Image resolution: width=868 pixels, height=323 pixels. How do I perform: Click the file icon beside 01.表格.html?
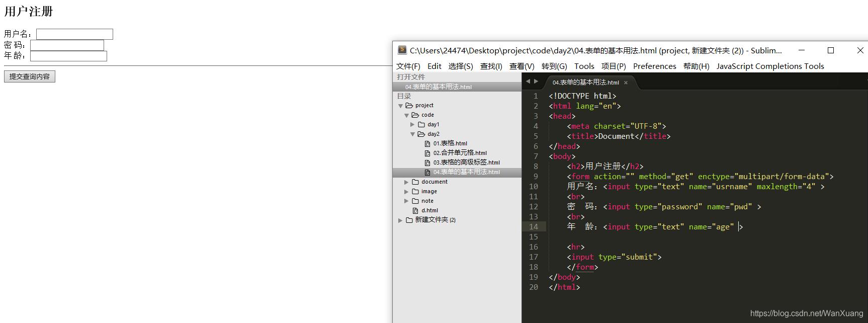point(427,144)
